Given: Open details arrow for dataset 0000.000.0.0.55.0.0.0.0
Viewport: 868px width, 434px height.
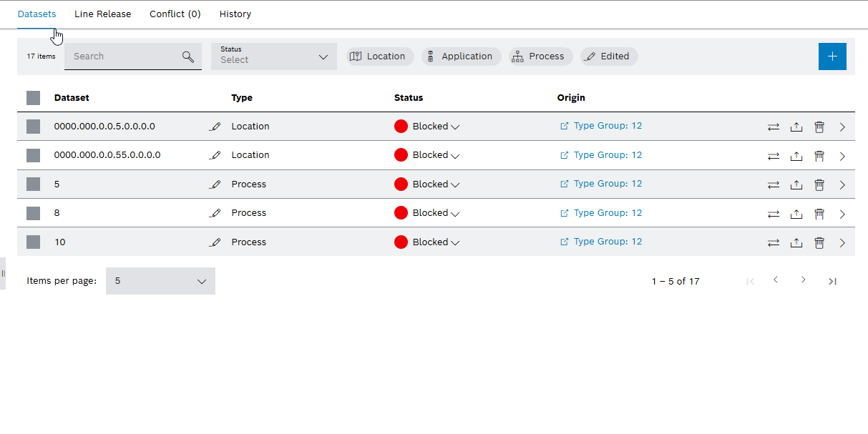Looking at the screenshot, I should click(842, 156).
